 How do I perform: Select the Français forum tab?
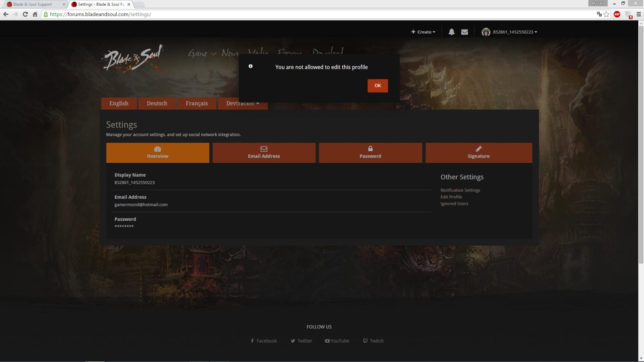[197, 103]
